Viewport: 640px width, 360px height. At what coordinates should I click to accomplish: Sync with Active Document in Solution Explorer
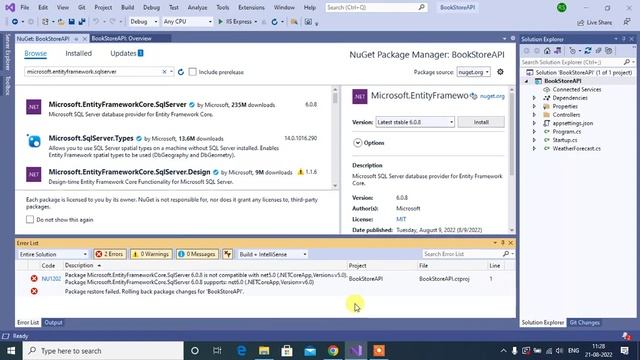pyautogui.click(x=588, y=51)
